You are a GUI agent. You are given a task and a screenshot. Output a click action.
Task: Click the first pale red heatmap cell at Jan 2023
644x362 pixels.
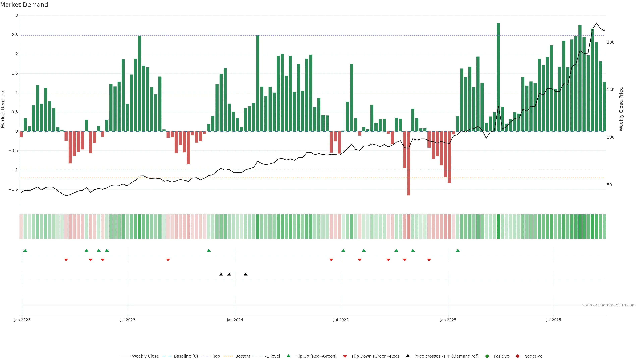21,226
